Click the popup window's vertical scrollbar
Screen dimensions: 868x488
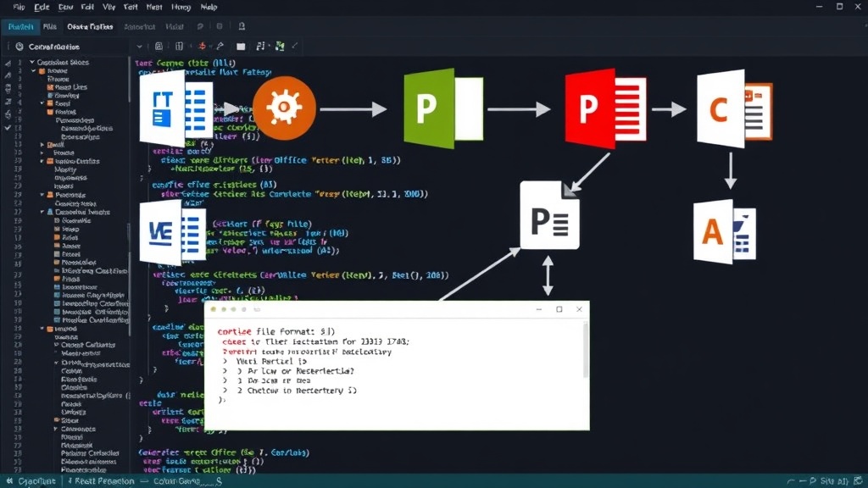click(587, 350)
